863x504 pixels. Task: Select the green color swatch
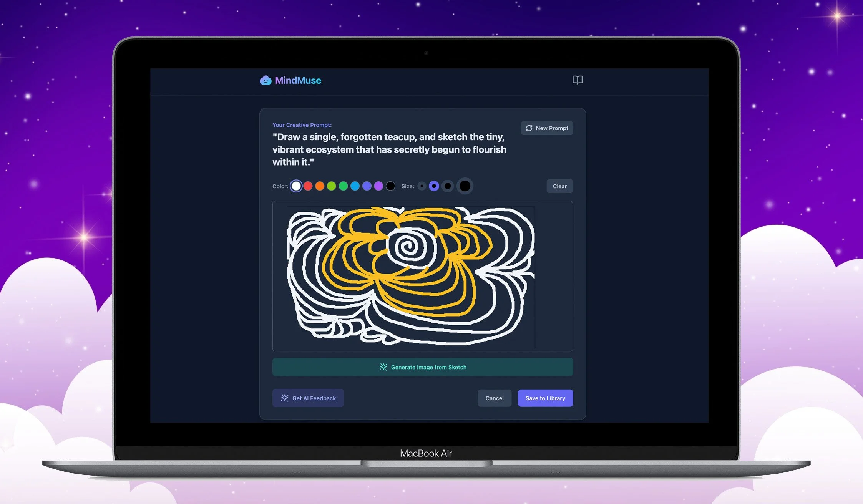(343, 186)
